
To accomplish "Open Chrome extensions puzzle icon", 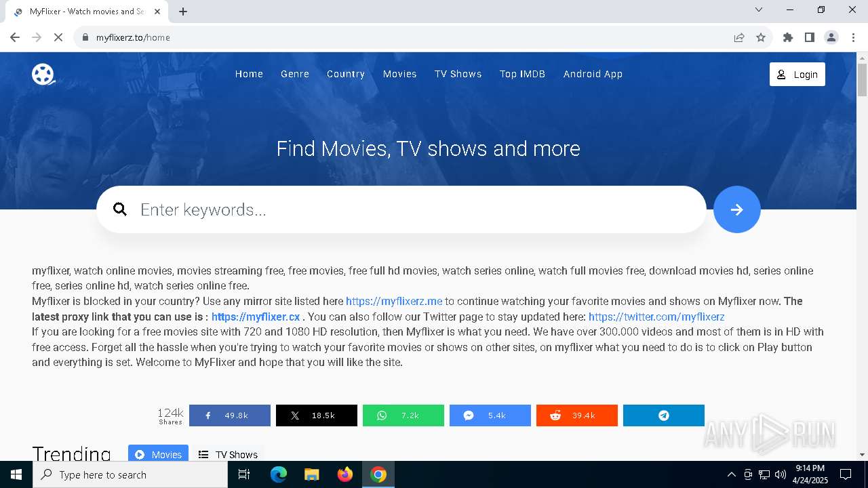I will click(x=788, y=37).
